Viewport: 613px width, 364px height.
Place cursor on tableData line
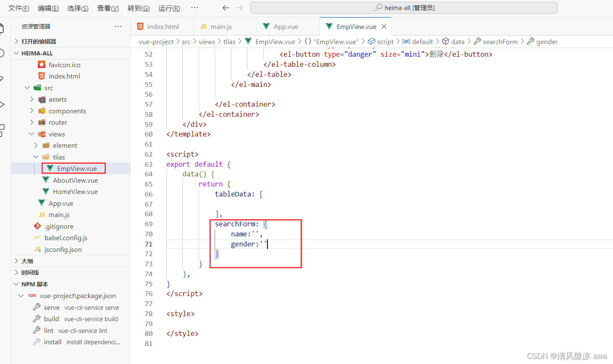[x=238, y=194]
